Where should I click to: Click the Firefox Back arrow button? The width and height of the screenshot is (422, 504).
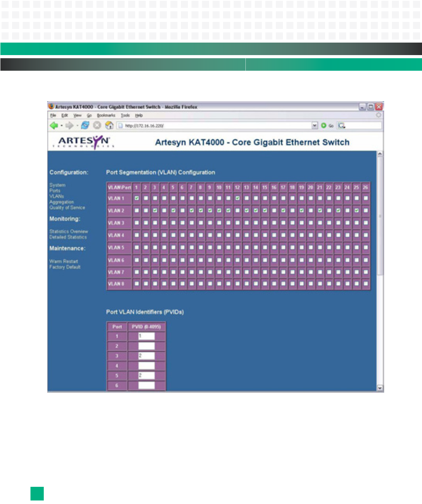[54, 125]
